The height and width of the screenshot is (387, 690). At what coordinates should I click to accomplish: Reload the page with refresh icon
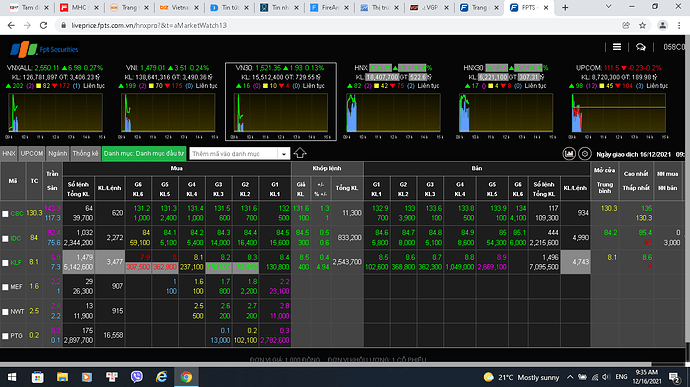click(43, 26)
